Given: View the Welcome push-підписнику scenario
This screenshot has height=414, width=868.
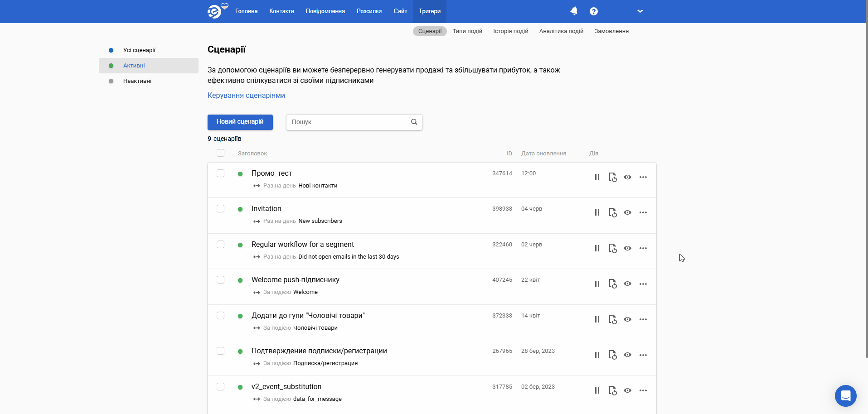Looking at the screenshot, I should coord(627,284).
